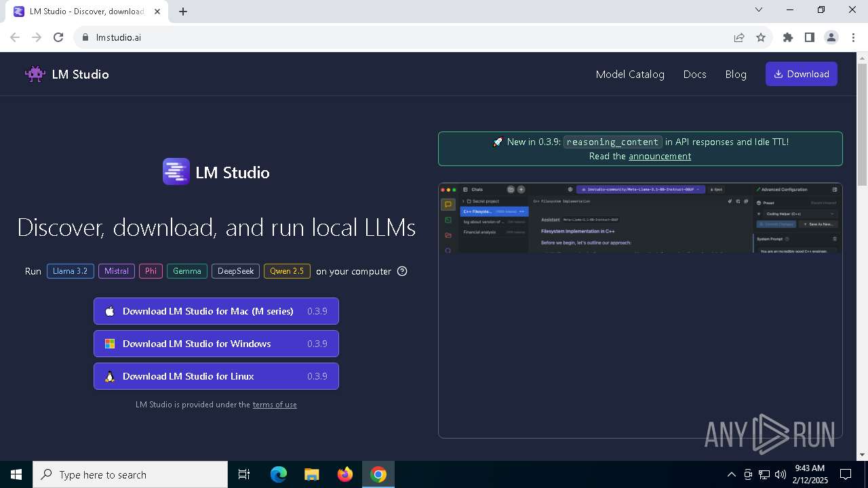868x488 pixels.
Task: Open the Windows Start menu
Action: [16, 474]
